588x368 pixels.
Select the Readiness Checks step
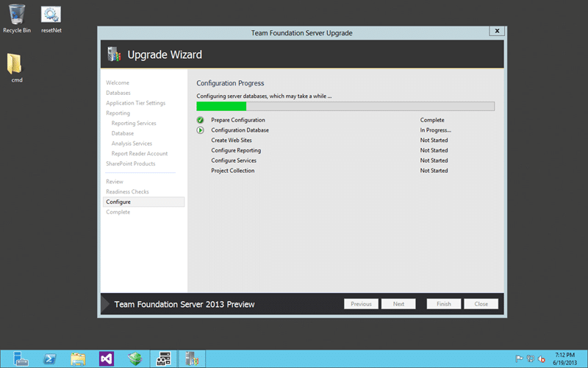pyautogui.click(x=127, y=192)
